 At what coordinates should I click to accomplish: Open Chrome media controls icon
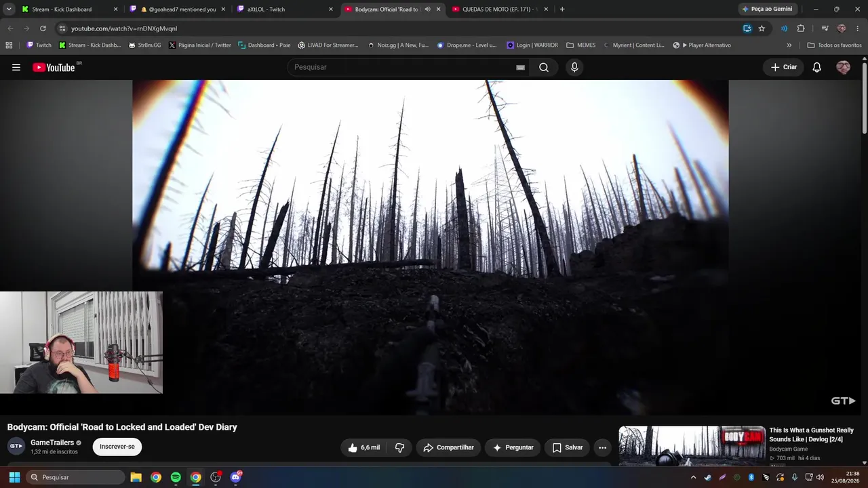pyautogui.click(x=825, y=28)
